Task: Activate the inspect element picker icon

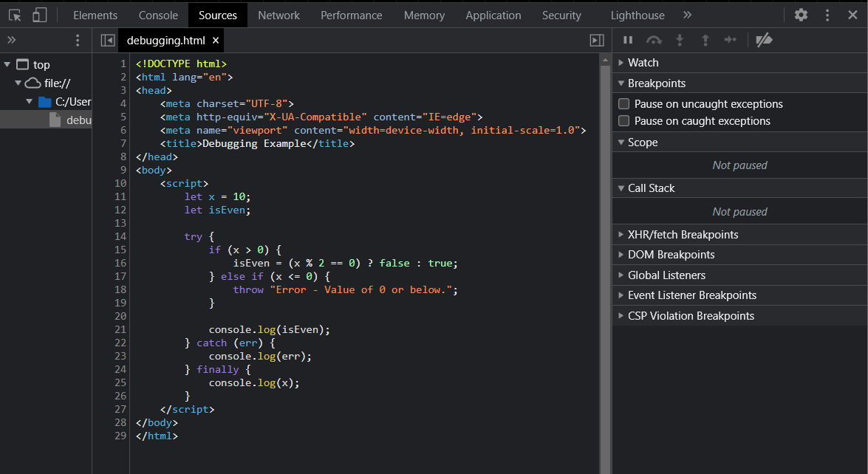Action: pos(15,15)
